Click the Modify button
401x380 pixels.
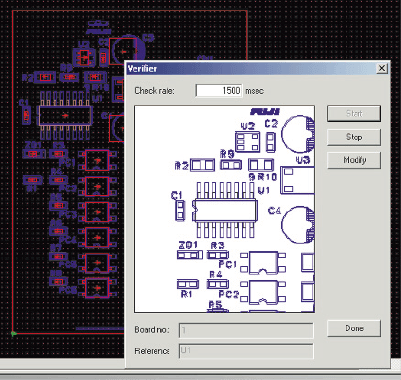coord(354,160)
